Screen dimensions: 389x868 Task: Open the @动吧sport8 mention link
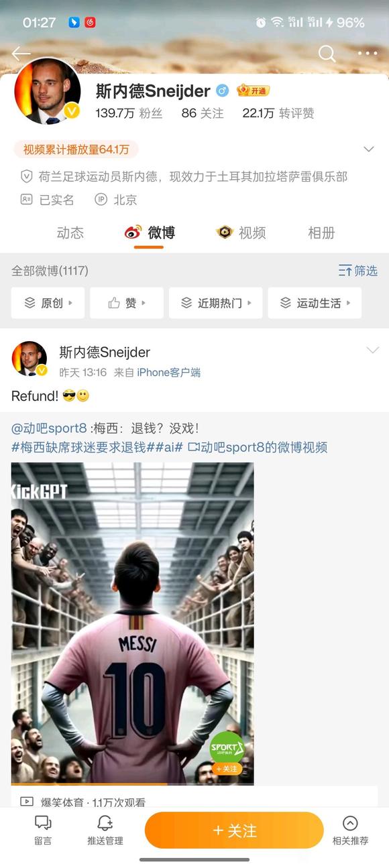click(49, 428)
